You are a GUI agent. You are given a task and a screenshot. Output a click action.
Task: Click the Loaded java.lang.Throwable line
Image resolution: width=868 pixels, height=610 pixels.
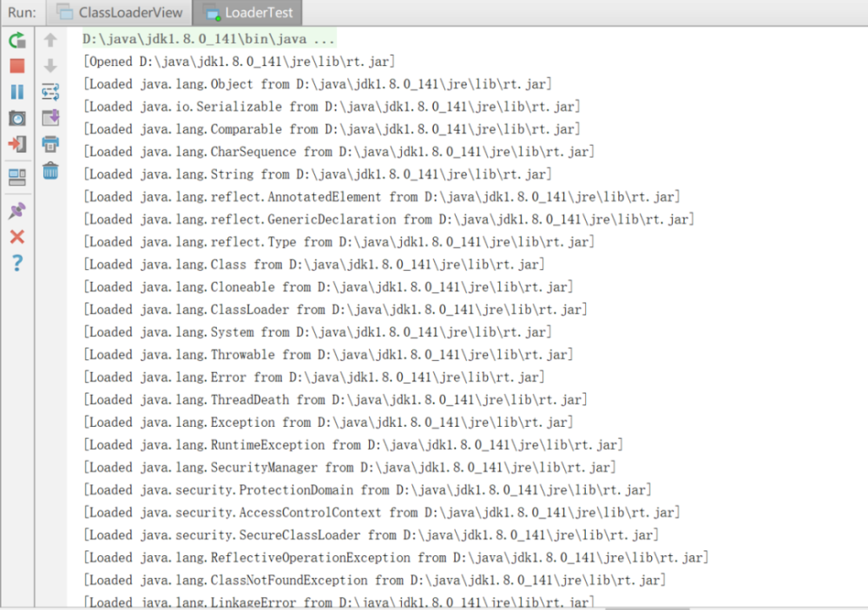[x=328, y=355]
